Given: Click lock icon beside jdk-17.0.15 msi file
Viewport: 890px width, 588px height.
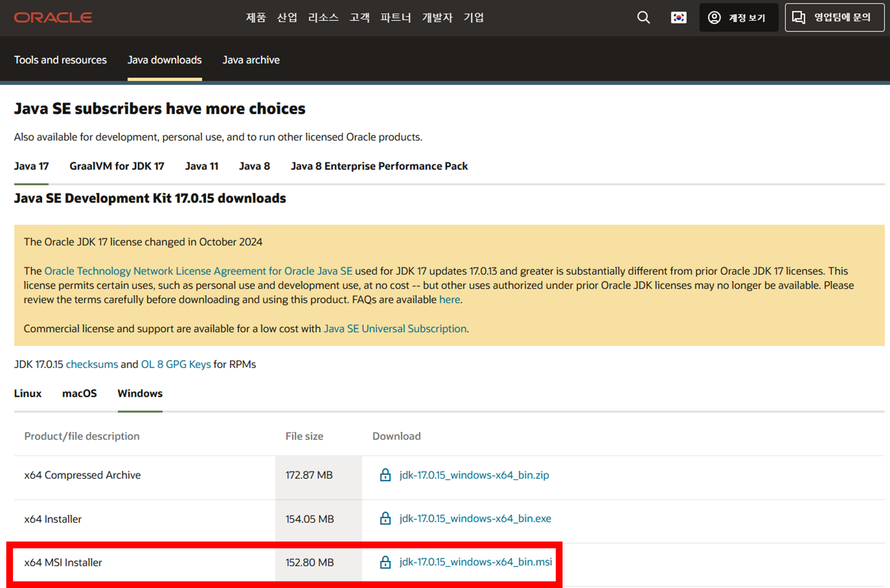Looking at the screenshot, I should coord(385,562).
